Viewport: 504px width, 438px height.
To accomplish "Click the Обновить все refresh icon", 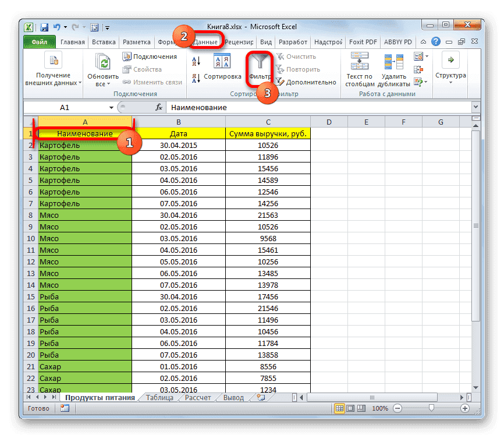I will tap(102, 61).
